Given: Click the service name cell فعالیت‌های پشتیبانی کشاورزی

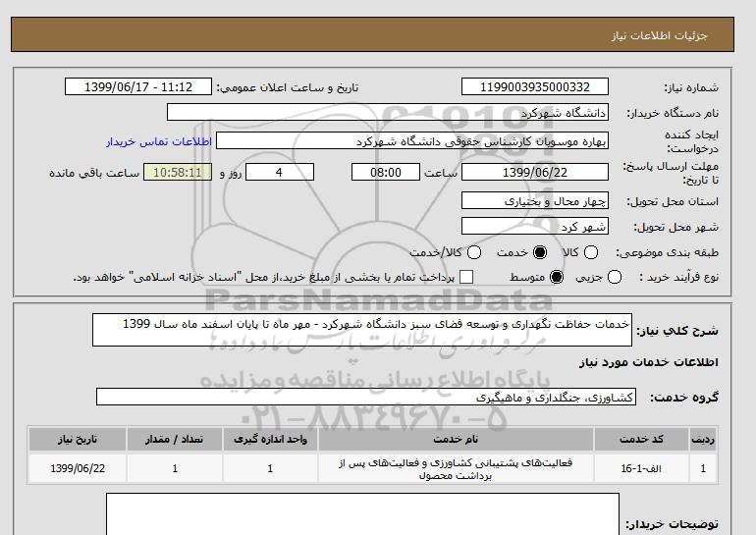Looking at the screenshot, I should click(456, 468).
